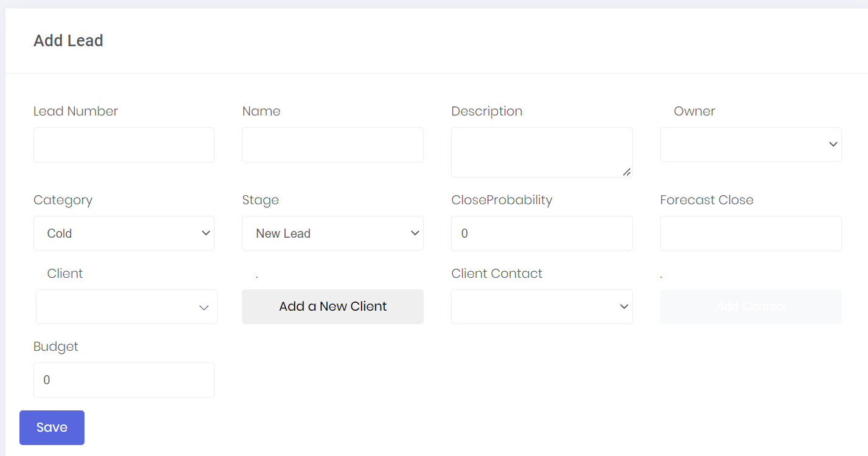Click the Name input field
The width and height of the screenshot is (868, 456).
click(x=332, y=144)
